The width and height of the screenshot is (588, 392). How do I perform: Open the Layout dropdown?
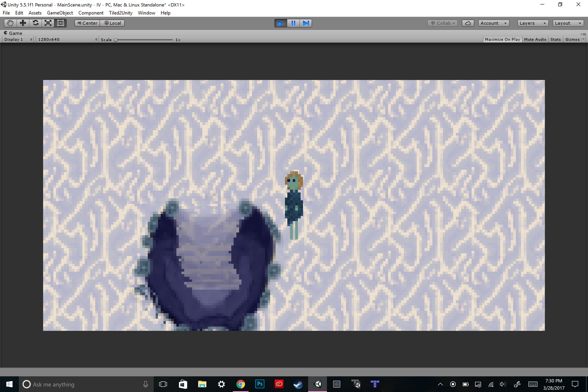coord(568,23)
